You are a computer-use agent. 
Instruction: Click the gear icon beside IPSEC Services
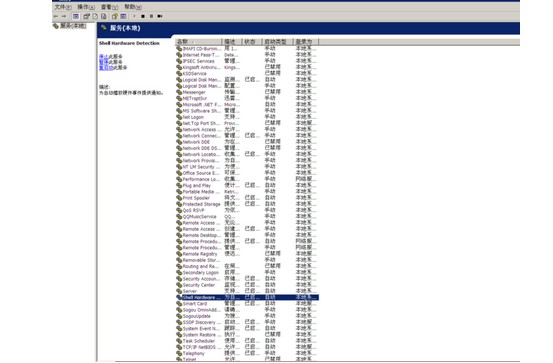(x=179, y=61)
